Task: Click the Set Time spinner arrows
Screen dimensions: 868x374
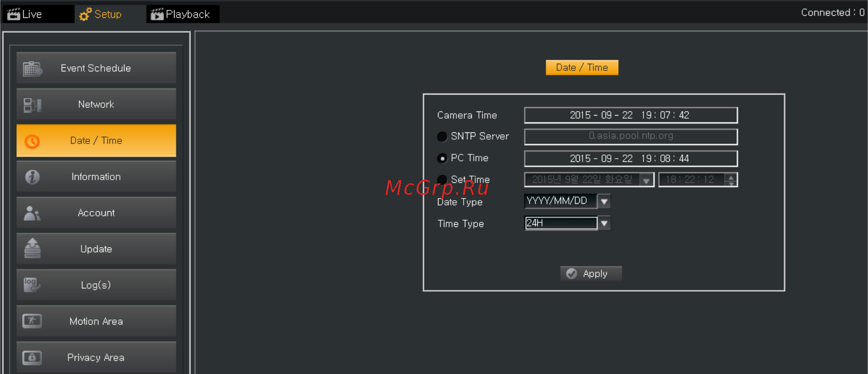Action: pos(731,180)
